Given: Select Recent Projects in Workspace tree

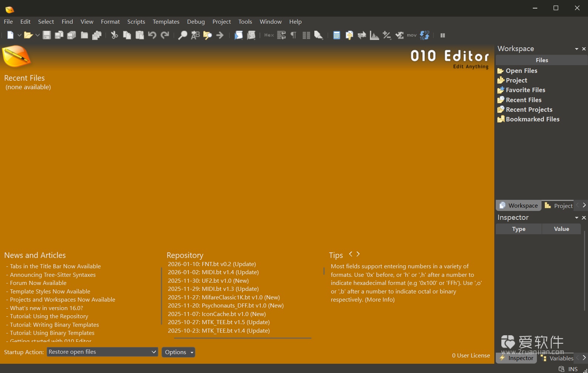Looking at the screenshot, I should [529, 110].
